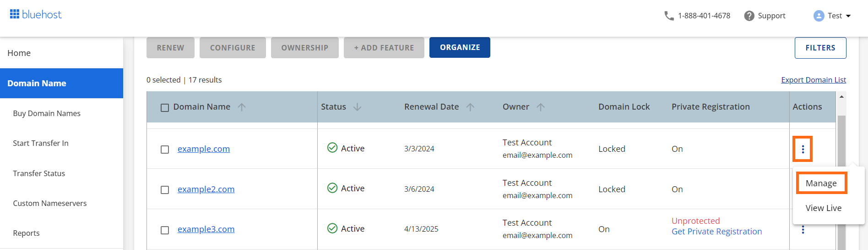Viewport: 868px width, 250px height.
Task: Sort by the Domain Name arrow
Action: coord(242,107)
